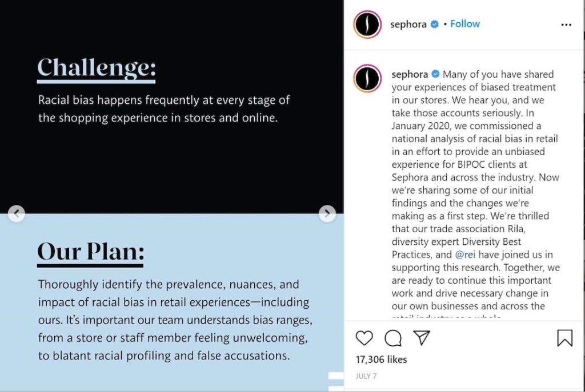Share the post using the paper plane icon
Image resolution: width=585 pixels, height=392 pixels.
422,338
